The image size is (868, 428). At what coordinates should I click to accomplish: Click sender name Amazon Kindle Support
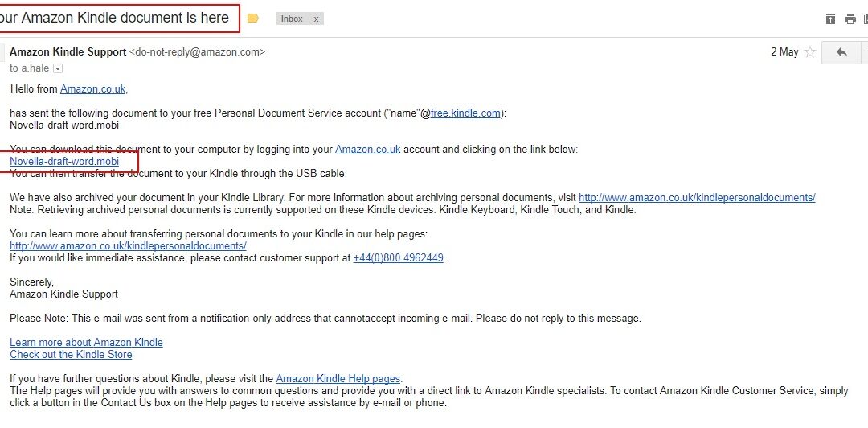68,52
